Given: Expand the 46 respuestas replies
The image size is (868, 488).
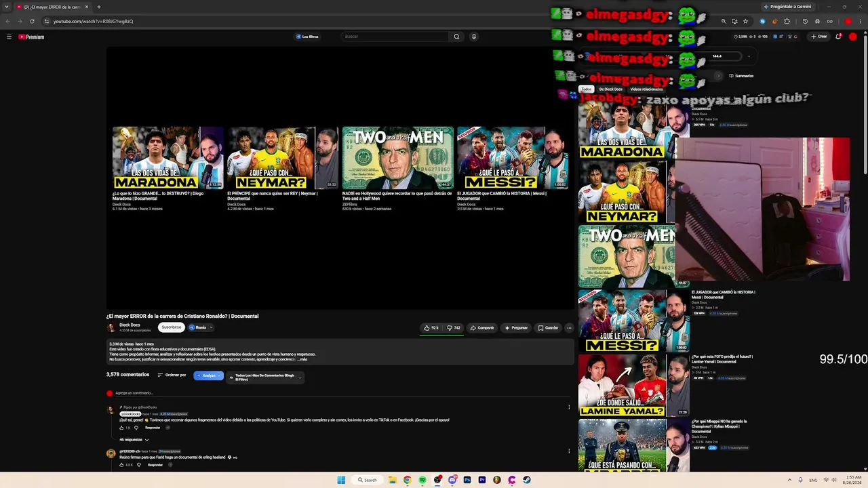Looking at the screenshot, I should 134,440.
